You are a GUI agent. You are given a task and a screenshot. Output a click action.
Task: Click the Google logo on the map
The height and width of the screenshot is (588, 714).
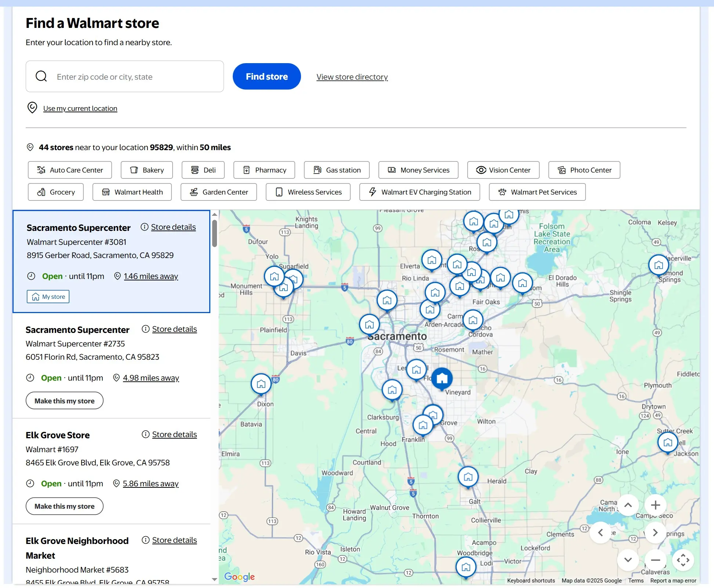(240, 577)
